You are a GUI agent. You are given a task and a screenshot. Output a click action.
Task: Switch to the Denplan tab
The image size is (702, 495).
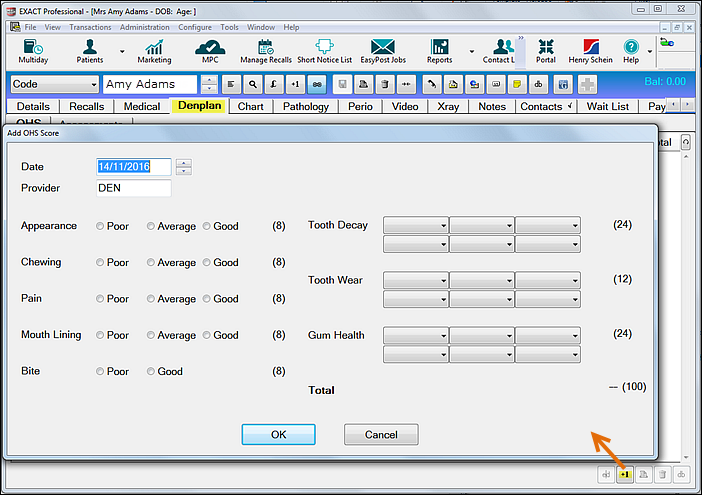pyautogui.click(x=200, y=106)
